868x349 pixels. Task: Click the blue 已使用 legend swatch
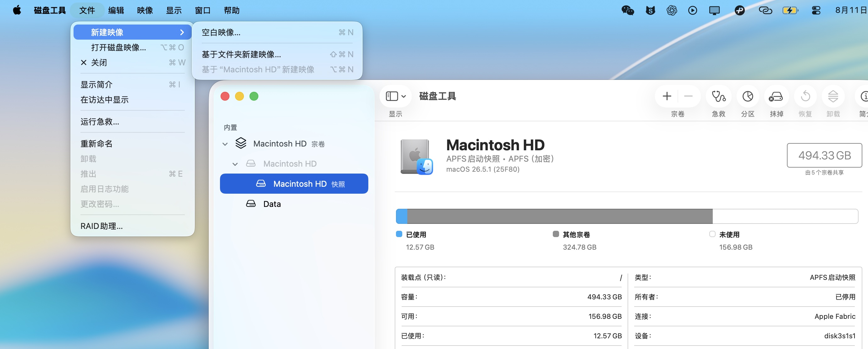399,234
